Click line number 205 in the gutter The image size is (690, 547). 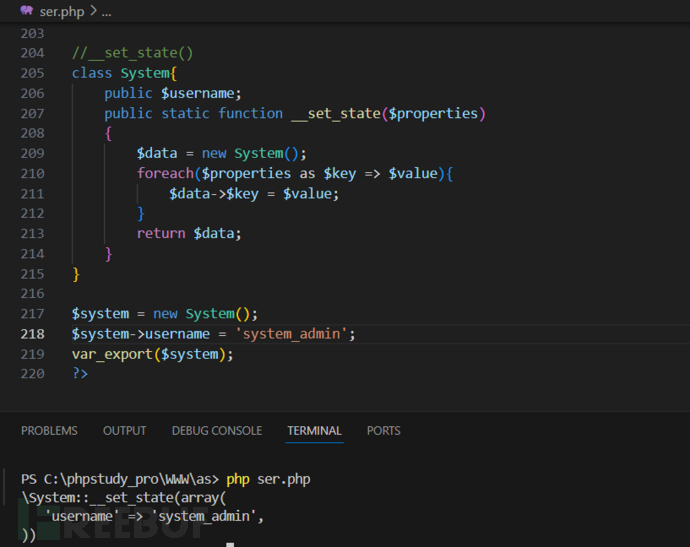[x=32, y=73]
